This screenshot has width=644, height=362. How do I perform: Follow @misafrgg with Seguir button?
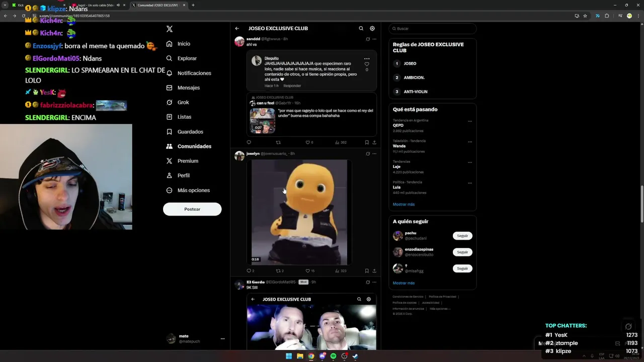462,268
